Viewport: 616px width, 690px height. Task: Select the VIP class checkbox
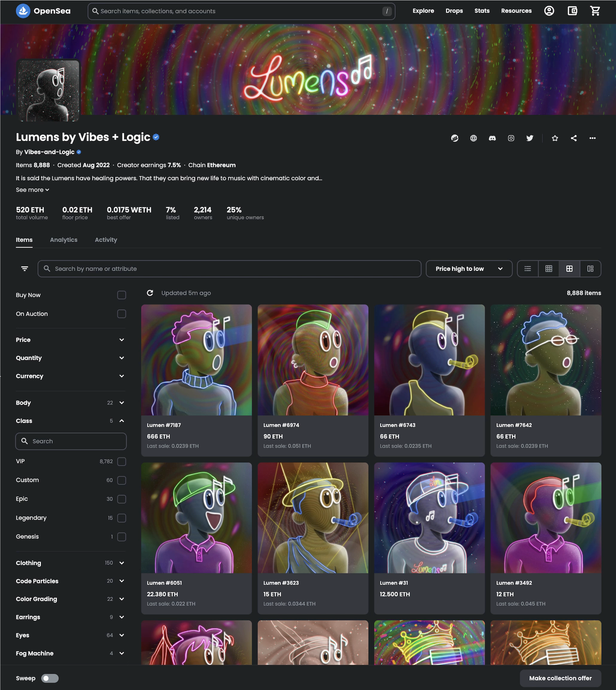click(x=122, y=461)
